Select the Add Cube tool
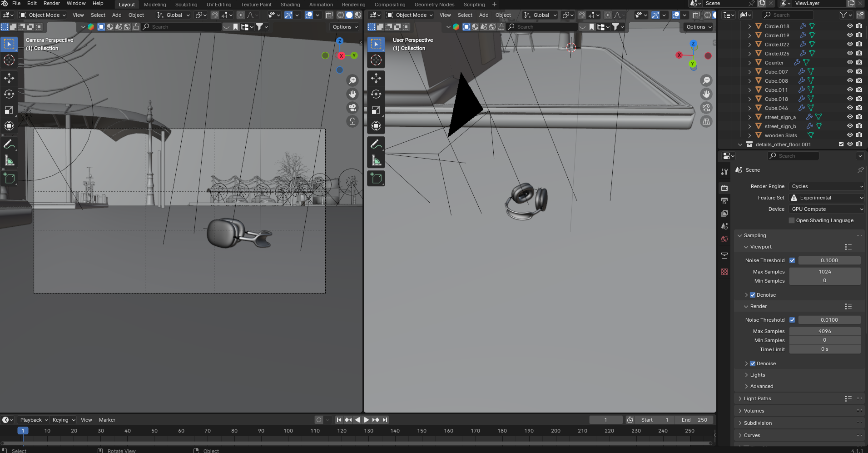Image resolution: width=868 pixels, height=453 pixels. tap(9, 178)
